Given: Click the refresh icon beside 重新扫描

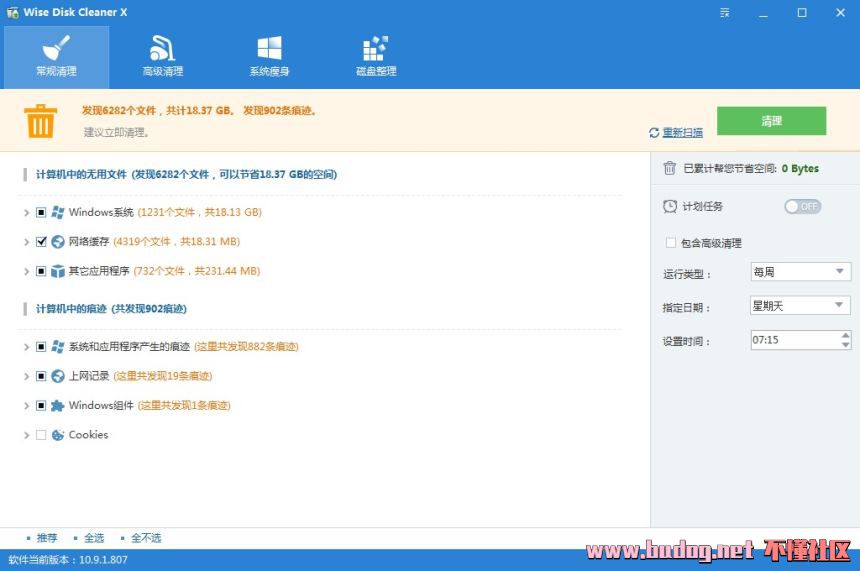Looking at the screenshot, I should click(x=654, y=133).
